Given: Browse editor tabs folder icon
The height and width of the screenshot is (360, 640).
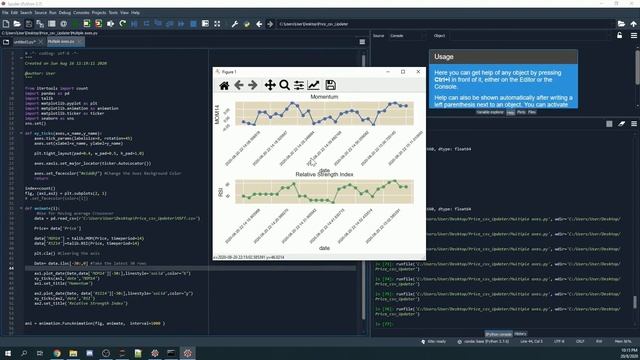Looking at the screenshot, I should [x=6, y=42].
